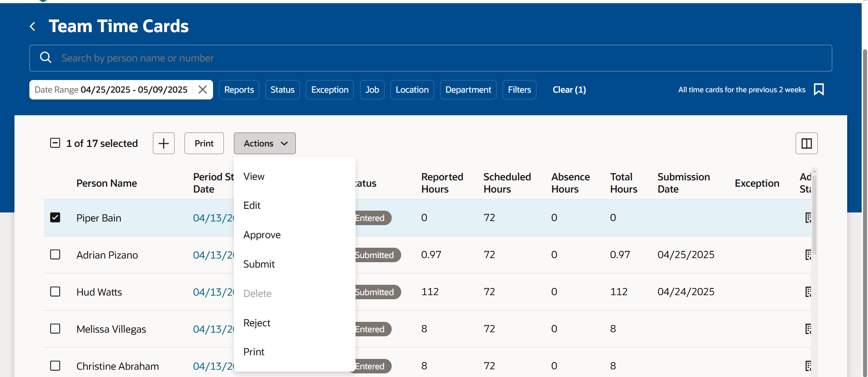868x377 pixels.
Task: Toggle the select-all checkbox next to '1 of 17 selected'
Action: tap(55, 143)
